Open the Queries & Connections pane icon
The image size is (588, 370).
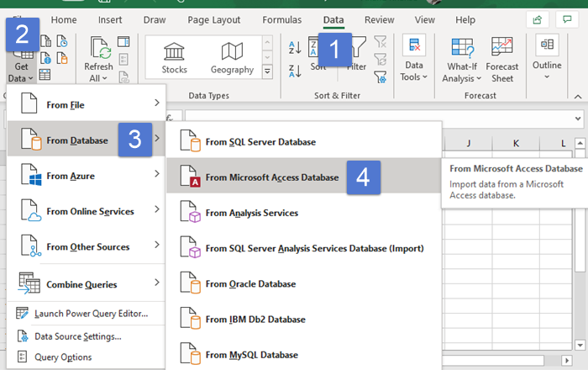[123, 41]
